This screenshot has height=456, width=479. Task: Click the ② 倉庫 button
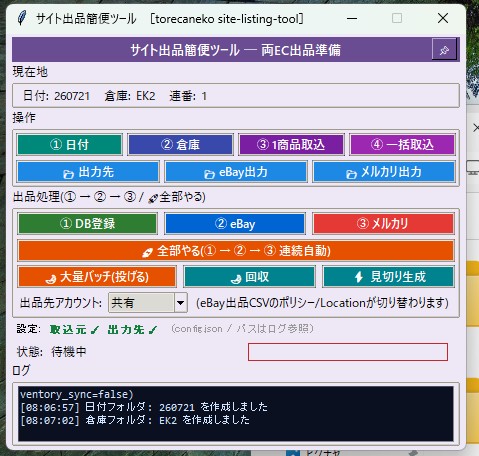tap(180, 145)
